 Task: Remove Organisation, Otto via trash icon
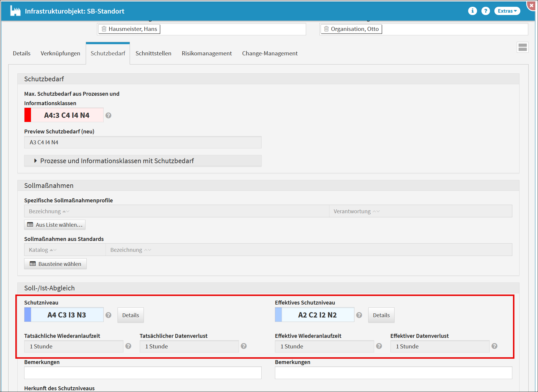(326, 29)
